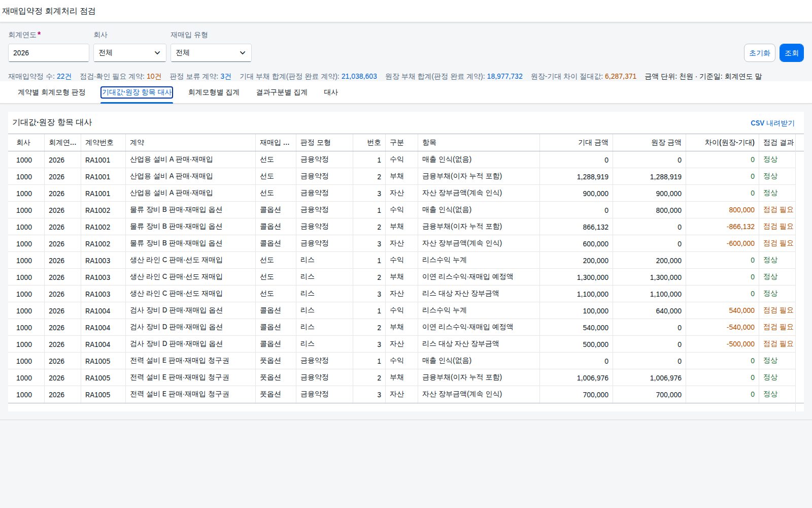Click difference value 800,000 for RA1002
This screenshot has height=508, width=812.
pos(741,210)
